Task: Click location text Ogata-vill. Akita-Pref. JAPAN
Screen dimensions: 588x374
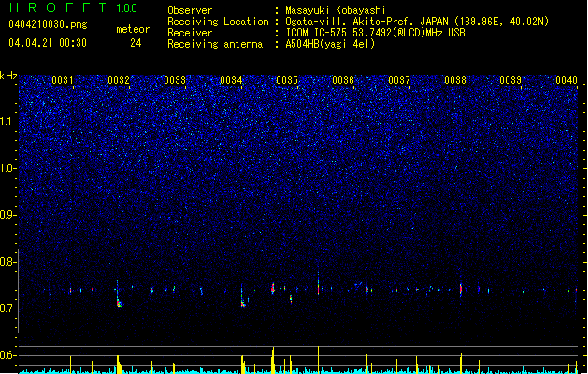Action: [x=366, y=22]
